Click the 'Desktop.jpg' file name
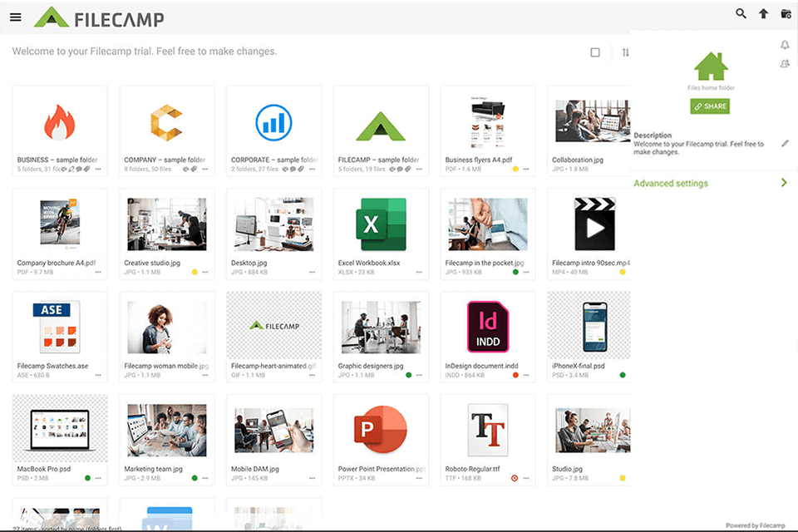The image size is (798, 532). pos(249,263)
